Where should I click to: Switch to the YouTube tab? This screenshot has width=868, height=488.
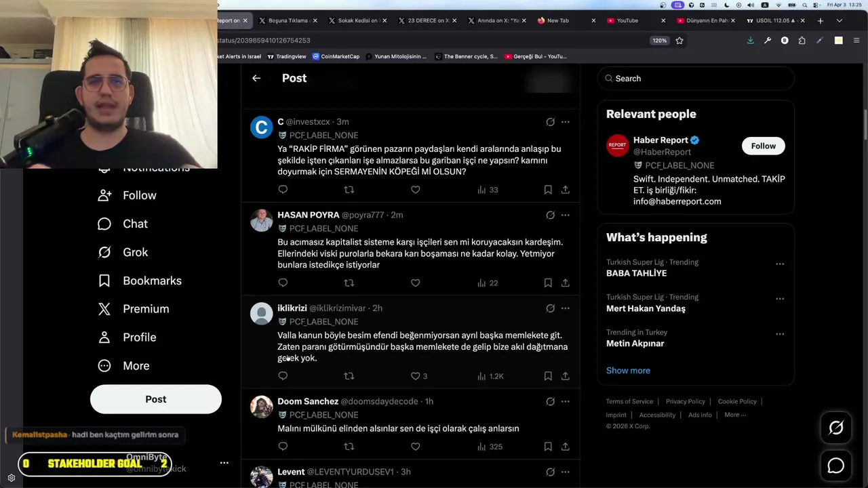coord(633,20)
